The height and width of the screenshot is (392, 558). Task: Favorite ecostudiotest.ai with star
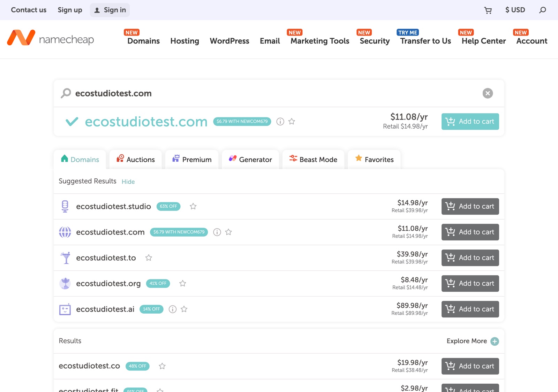(x=184, y=309)
